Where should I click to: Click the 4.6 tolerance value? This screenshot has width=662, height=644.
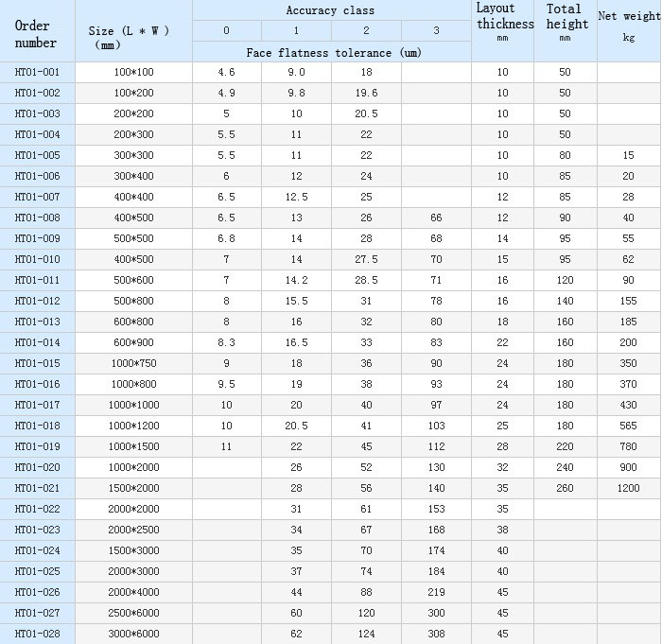[227, 72]
